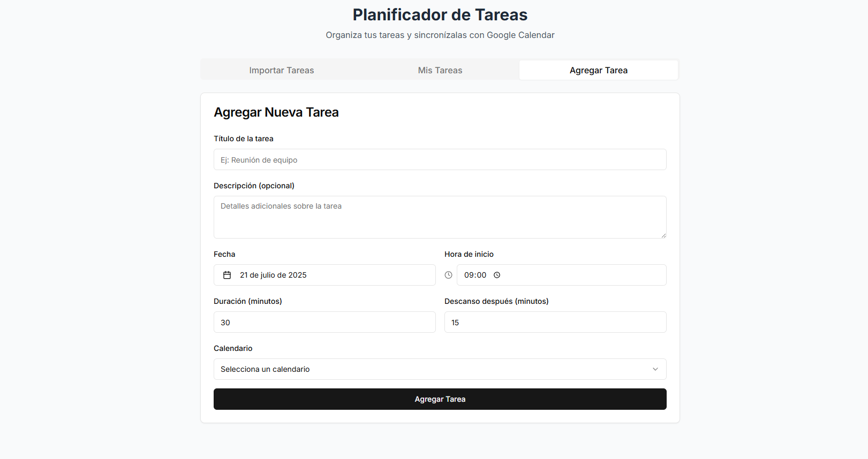Click the "Calendario" field label
This screenshot has width=868, height=459.
[x=233, y=348]
